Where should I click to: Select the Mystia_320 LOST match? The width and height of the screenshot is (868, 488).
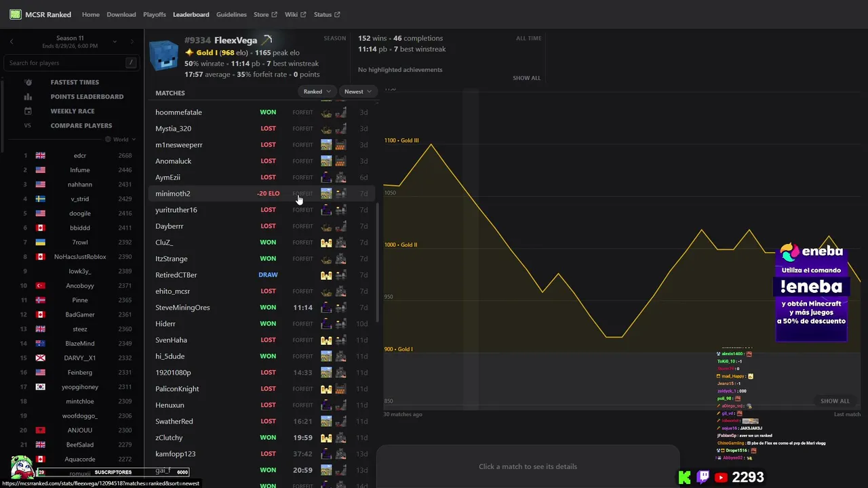(x=260, y=129)
